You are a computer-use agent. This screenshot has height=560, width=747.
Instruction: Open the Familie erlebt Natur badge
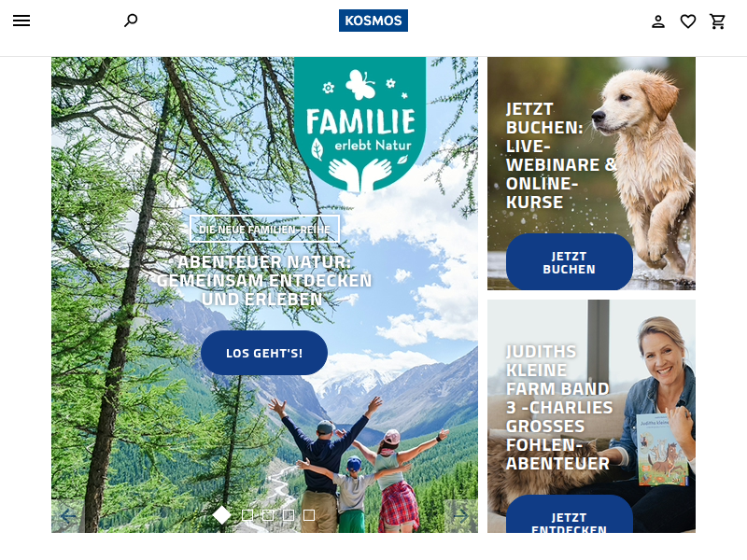coord(360,124)
